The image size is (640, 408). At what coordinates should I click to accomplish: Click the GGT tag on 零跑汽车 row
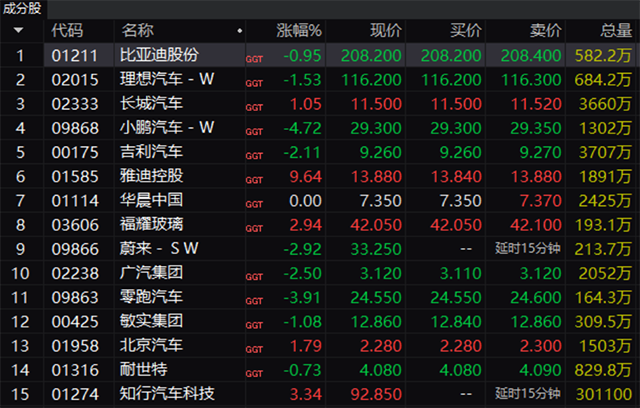(x=254, y=301)
